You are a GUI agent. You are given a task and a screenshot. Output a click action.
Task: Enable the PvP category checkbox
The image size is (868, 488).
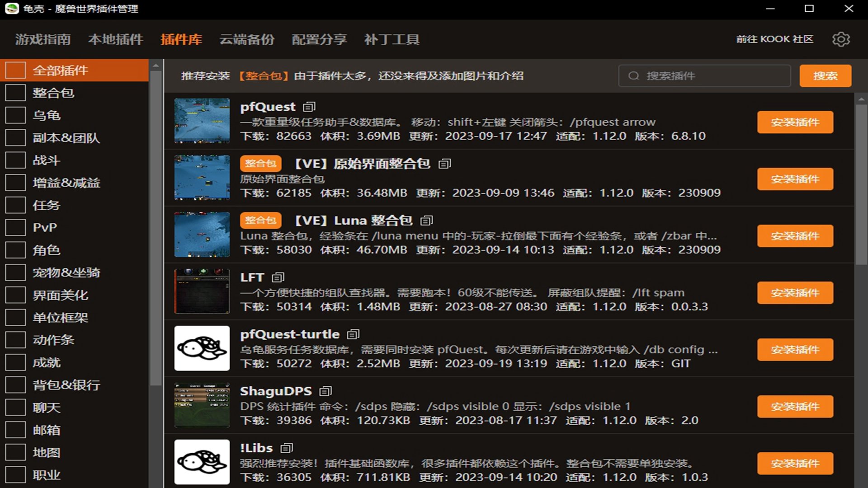[15, 228]
